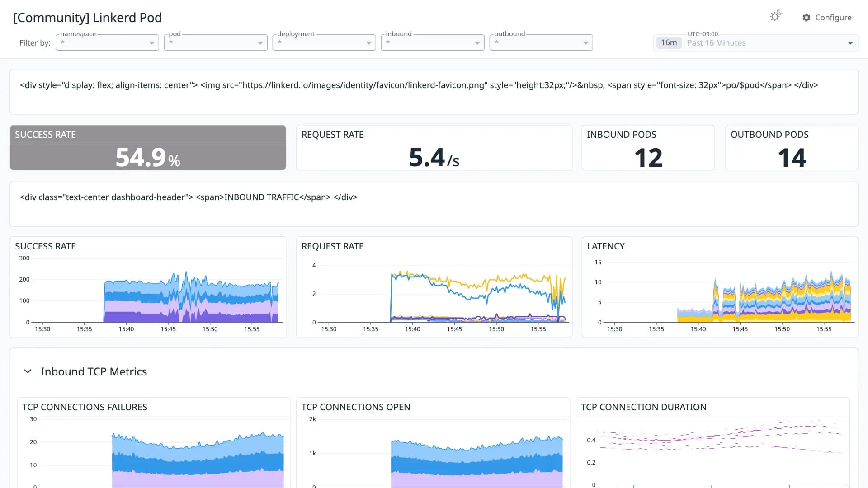Toggle the light/dark theme icon
Image resolution: width=868 pixels, height=488 pixels.
point(776,16)
